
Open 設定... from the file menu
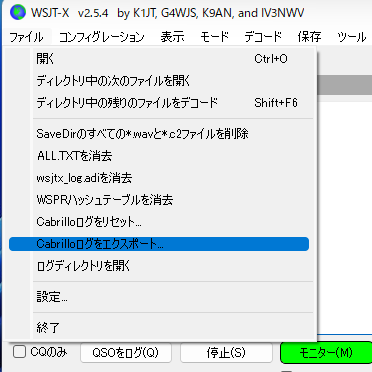[x=159, y=297]
